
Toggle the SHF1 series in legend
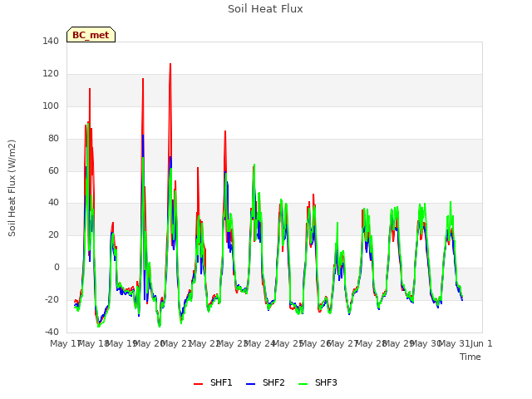point(213,382)
